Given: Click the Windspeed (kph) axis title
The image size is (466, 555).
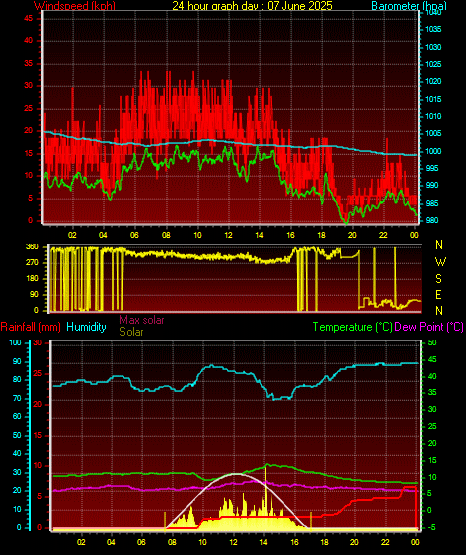Looking at the screenshot, I should 75,6.
